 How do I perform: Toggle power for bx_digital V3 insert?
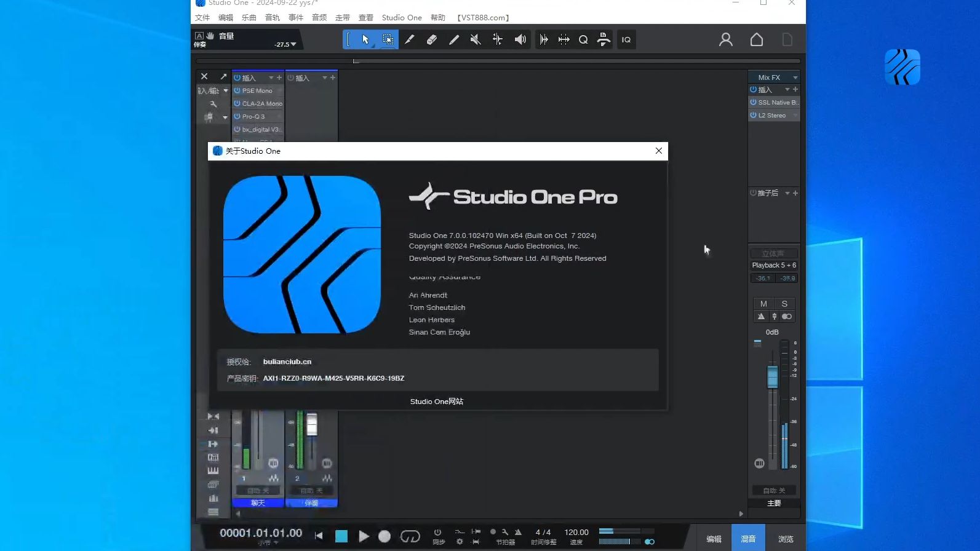pos(237,129)
